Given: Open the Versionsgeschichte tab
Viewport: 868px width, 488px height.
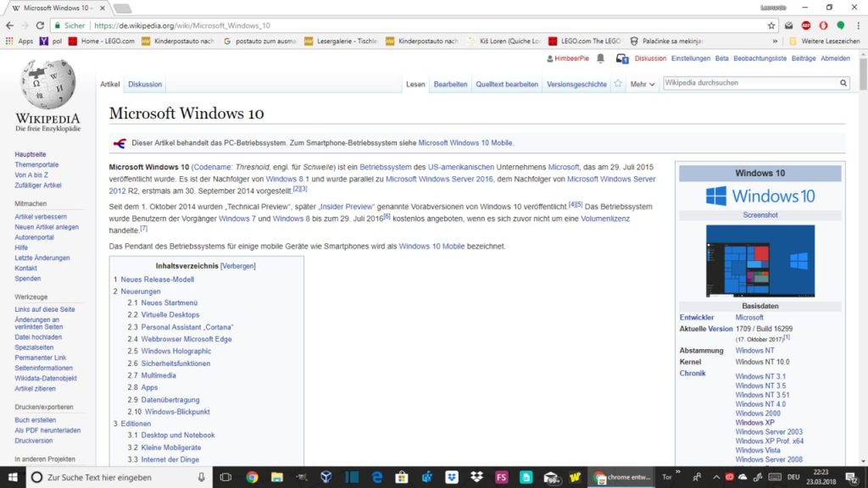Looking at the screenshot, I should [576, 84].
